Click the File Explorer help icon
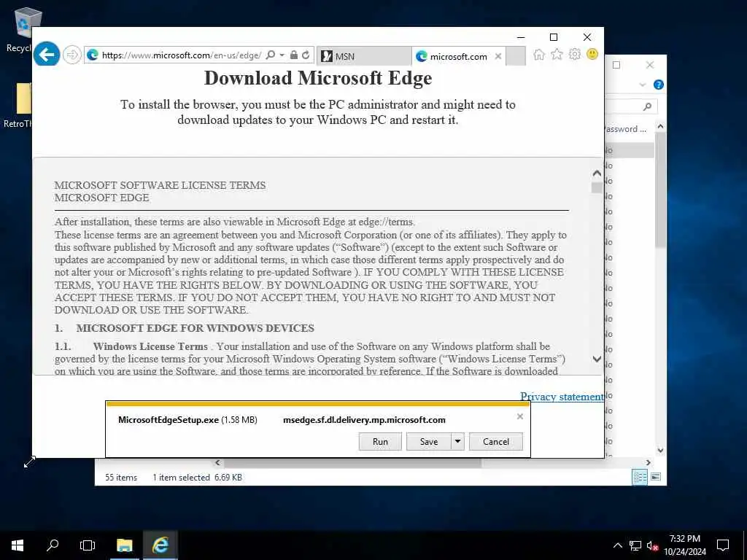747x560 pixels. 659,85
